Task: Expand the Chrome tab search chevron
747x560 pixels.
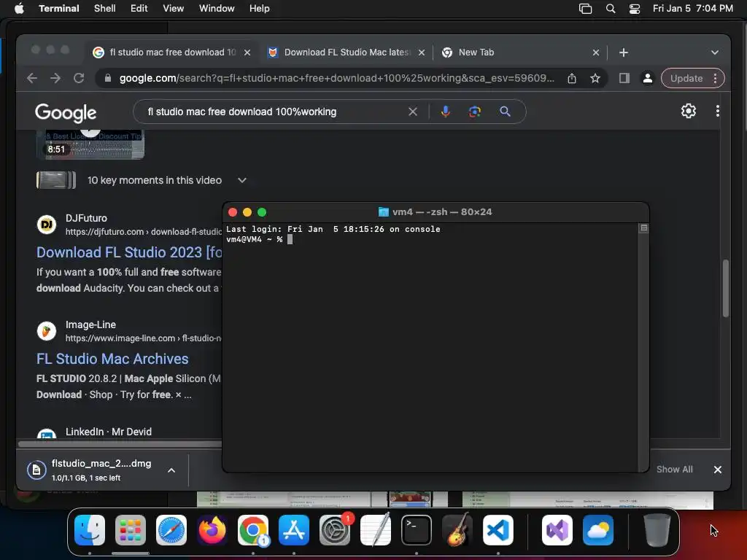Action: pos(715,52)
